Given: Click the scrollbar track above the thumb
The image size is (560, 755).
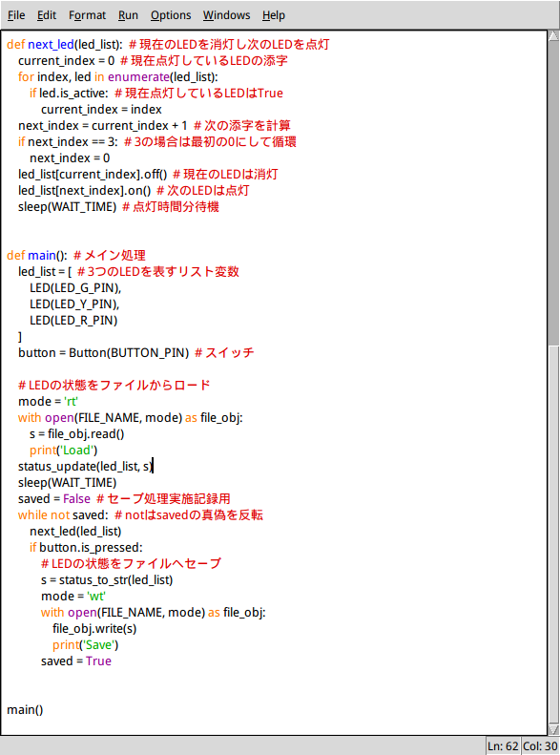Looking at the screenshot, I should 553,193.
